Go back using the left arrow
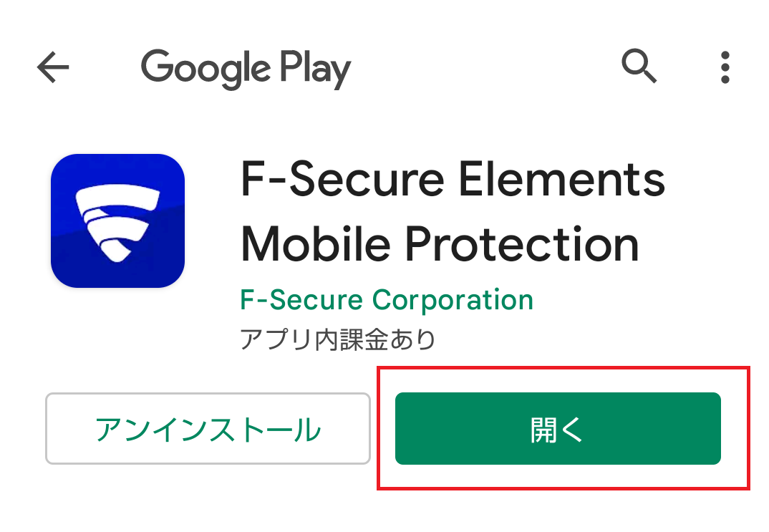769x532 pixels. click(53, 67)
